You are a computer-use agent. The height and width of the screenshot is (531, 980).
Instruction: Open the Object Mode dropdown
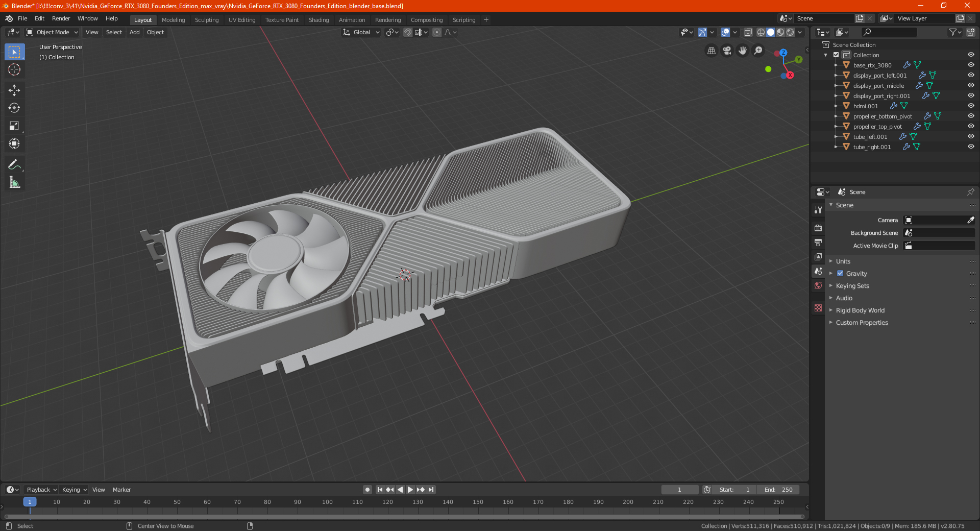(52, 32)
